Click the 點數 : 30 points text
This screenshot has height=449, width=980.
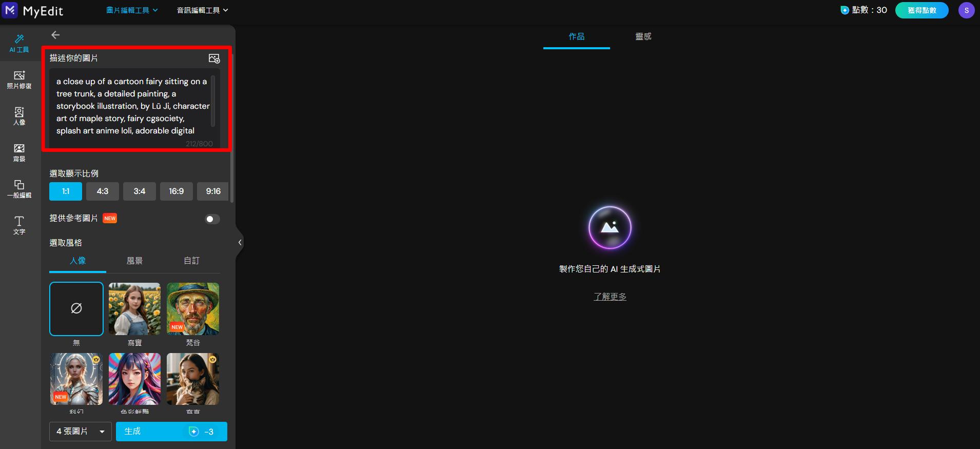pyautogui.click(x=869, y=10)
